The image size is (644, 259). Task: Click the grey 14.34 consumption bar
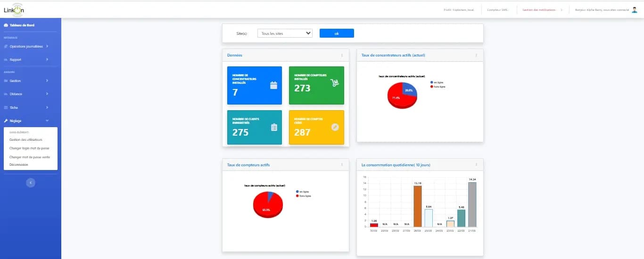coord(472,204)
